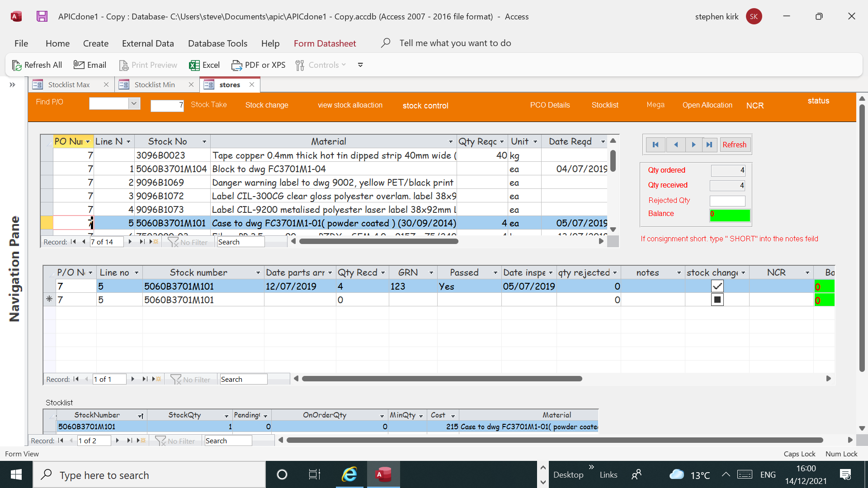Open the notifications action center
The height and width of the screenshot is (488, 868).
[x=845, y=474]
